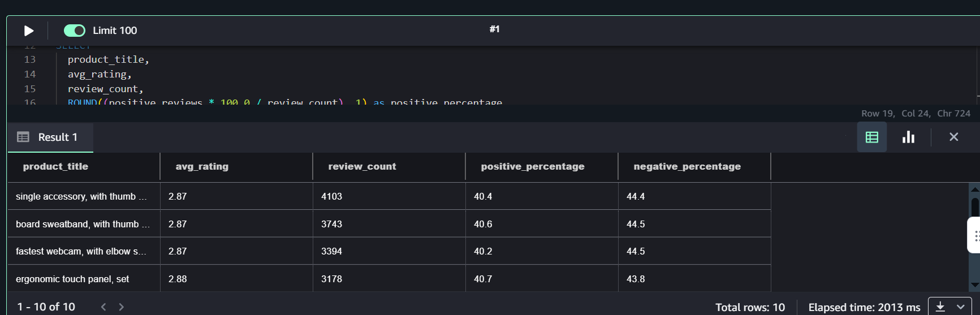
Task: Toggle the Limit 100 switch
Action: pos(75,31)
